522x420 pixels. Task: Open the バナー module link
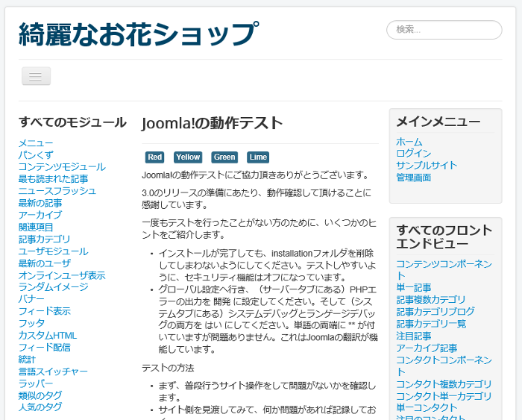(31, 298)
